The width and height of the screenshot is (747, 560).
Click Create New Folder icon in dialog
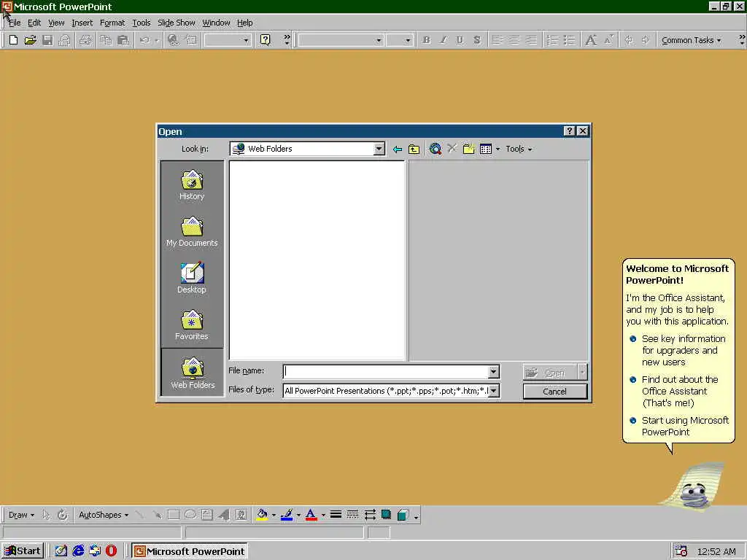point(469,149)
